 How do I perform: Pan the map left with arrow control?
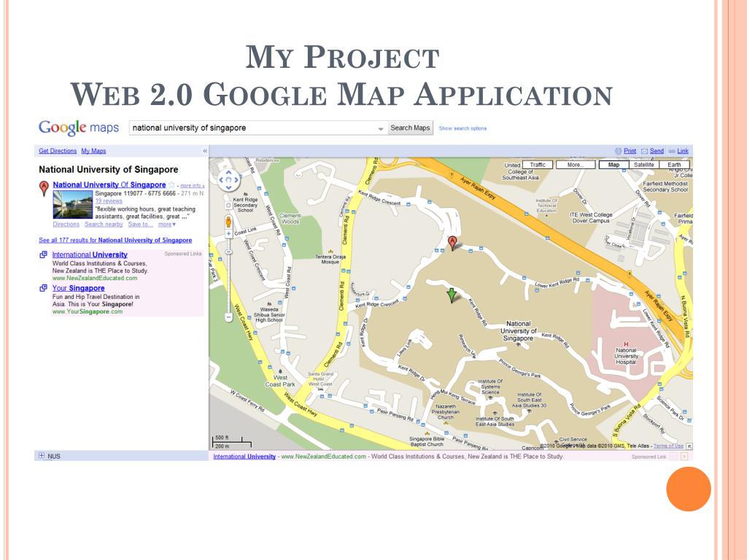(221, 180)
